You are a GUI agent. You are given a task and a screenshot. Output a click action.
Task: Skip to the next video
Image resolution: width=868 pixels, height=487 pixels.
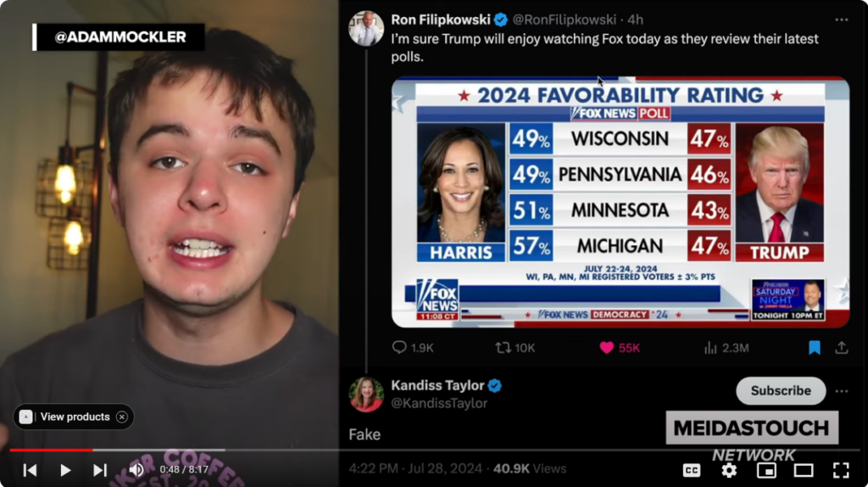point(100,470)
